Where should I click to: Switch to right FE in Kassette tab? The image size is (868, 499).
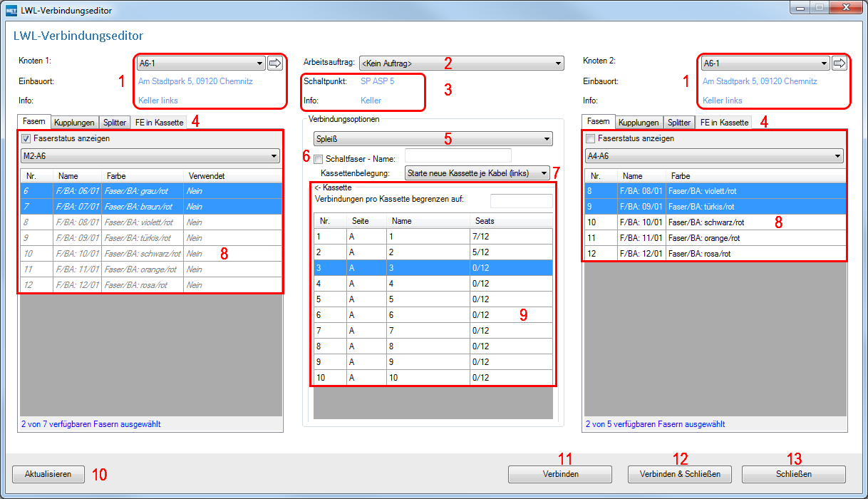[724, 123]
